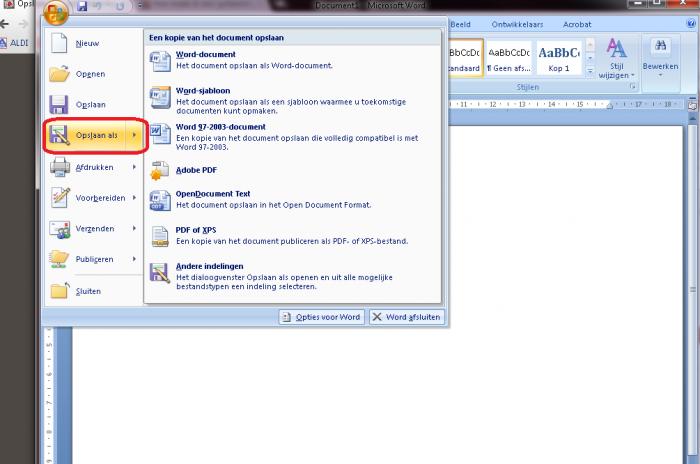Click the Word-sjabloon template icon

coord(160,97)
